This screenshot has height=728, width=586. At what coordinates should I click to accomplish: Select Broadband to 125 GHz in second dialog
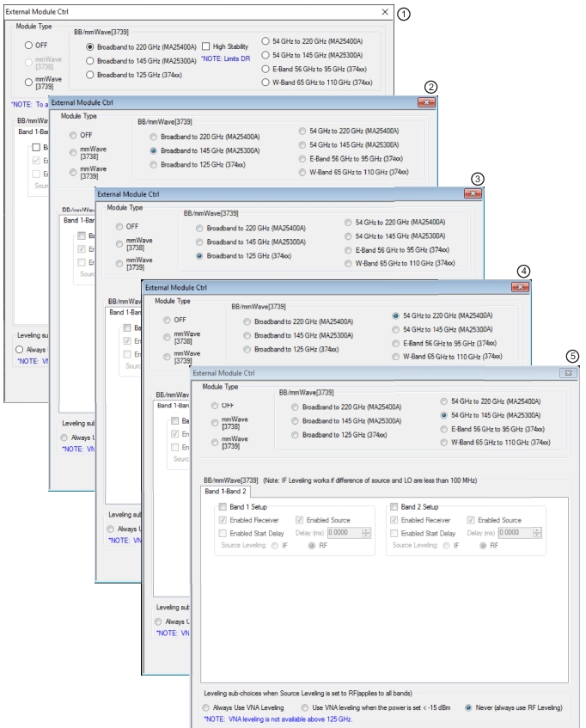pos(154,165)
